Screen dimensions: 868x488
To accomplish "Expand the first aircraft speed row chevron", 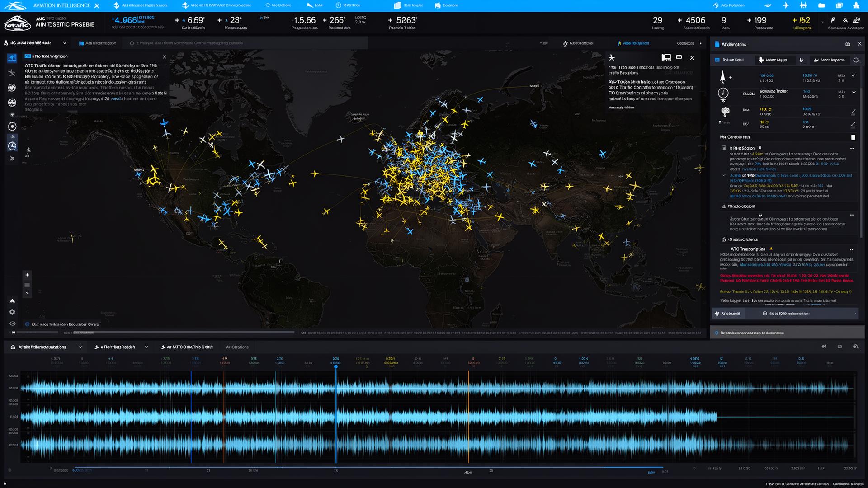I will 853,75.
